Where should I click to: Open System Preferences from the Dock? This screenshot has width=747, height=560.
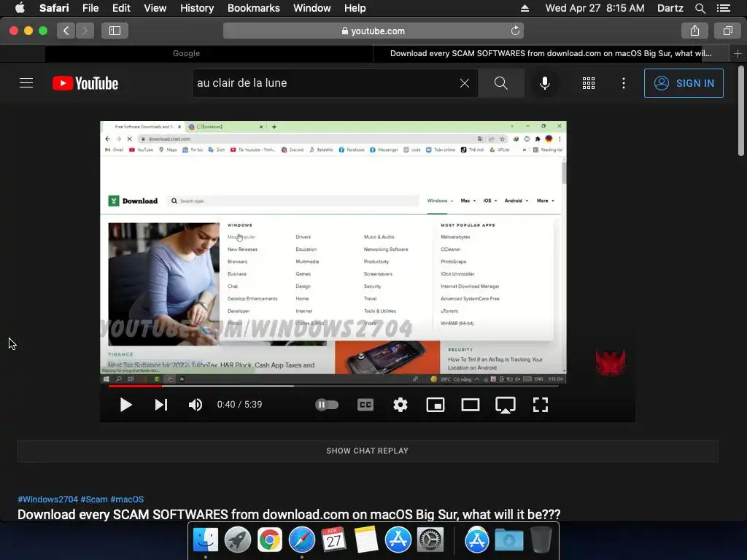(430, 540)
